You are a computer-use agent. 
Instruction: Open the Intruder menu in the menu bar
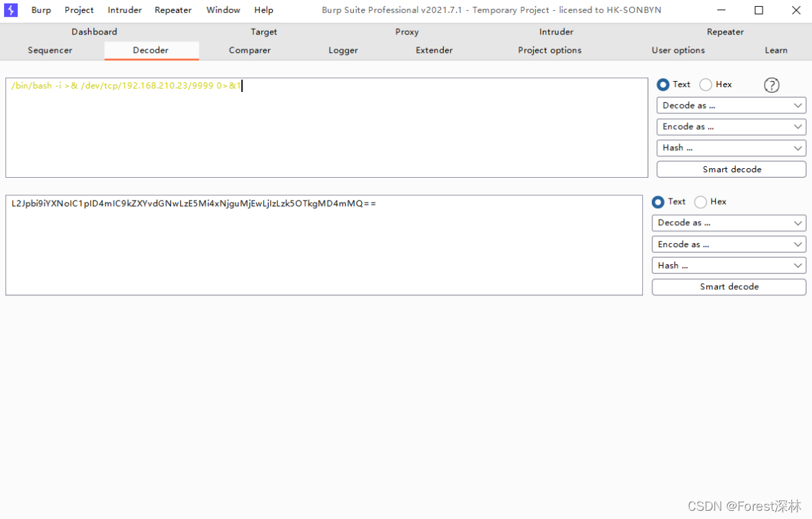pos(124,10)
